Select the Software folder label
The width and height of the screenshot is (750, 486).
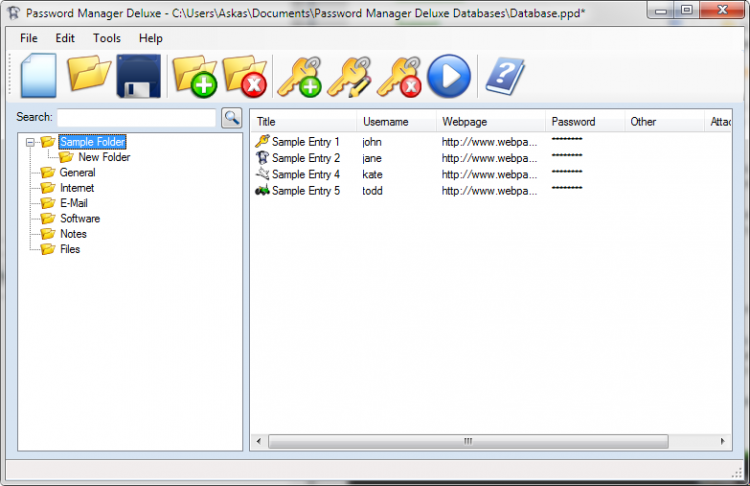(x=80, y=218)
